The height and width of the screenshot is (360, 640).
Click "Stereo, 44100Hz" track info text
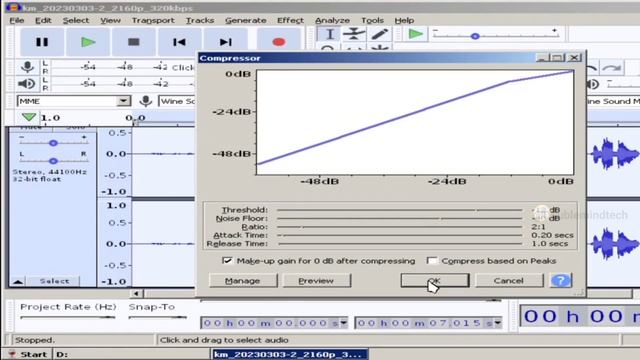[50, 172]
